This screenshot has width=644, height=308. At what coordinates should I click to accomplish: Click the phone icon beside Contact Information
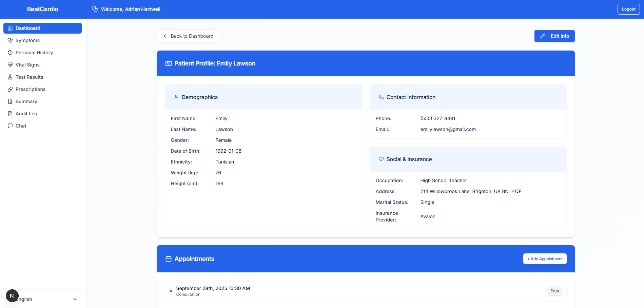[381, 97]
